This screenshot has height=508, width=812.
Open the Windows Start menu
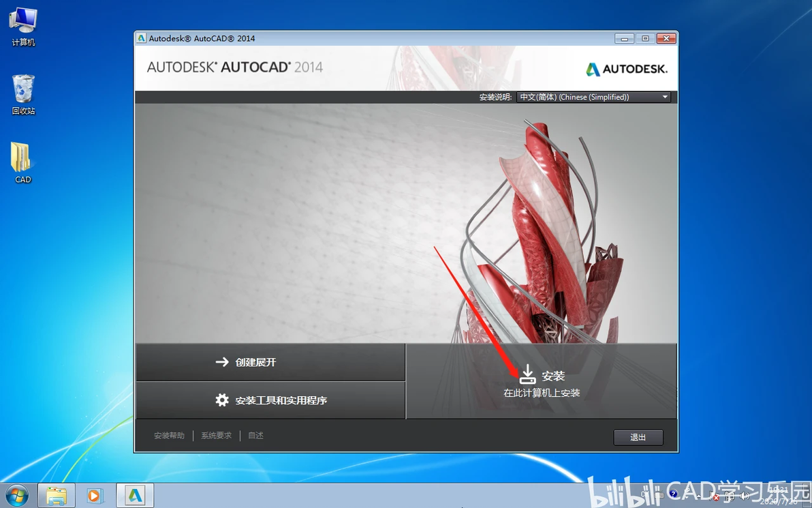tap(16, 496)
